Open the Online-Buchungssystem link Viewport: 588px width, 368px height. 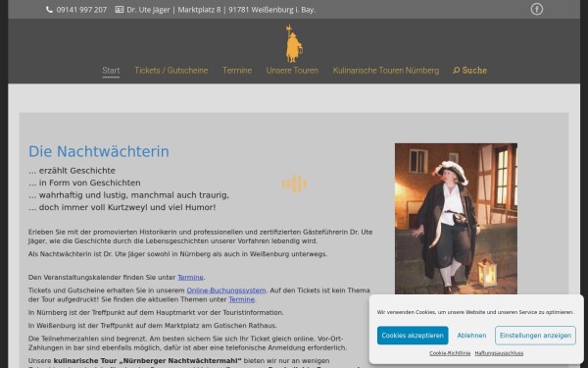pos(226,290)
